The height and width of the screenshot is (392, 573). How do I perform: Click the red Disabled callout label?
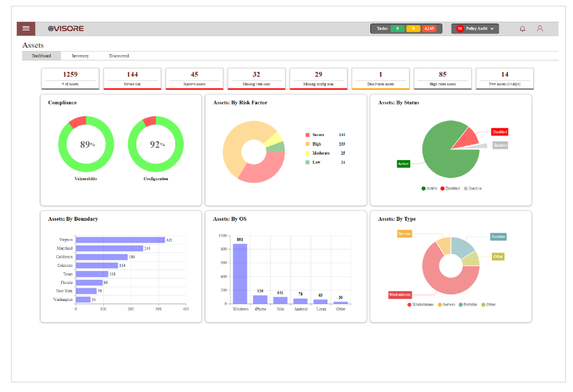500,132
